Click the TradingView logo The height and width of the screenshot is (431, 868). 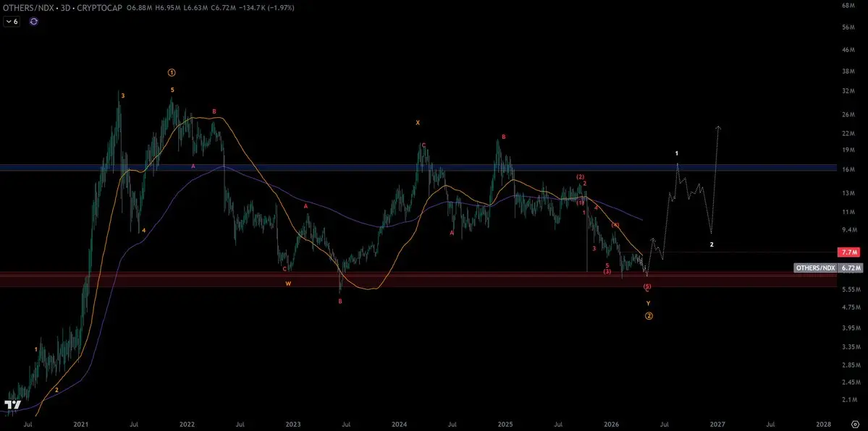point(13,405)
